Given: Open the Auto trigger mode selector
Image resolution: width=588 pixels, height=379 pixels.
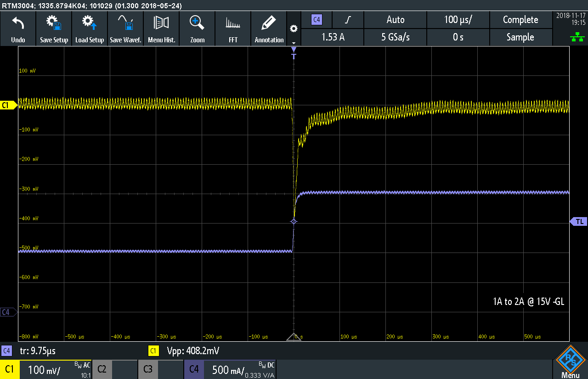Looking at the screenshot, I should pyautogui.click(x=395, y=20).
